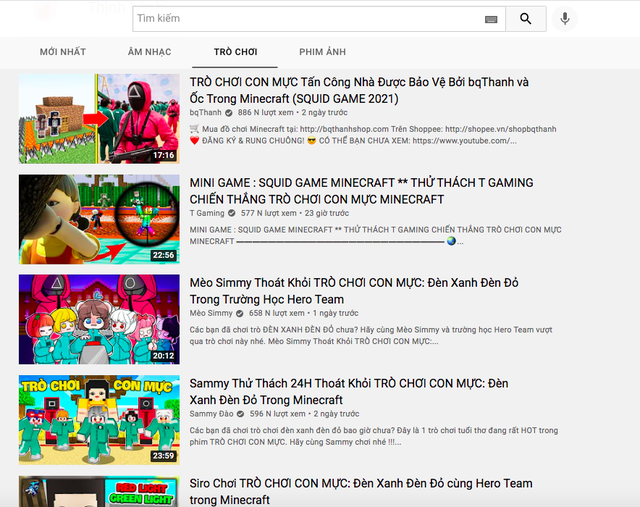640x507 pixels.
Task: Open title 'TRÒ CHƠI CON MỰC Tấn Công Nhà'
Action: pos(359,90)
